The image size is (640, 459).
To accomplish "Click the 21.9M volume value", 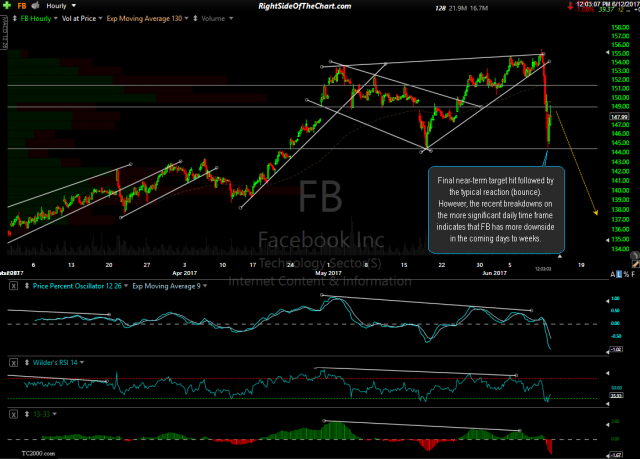I will click(457, 8).
